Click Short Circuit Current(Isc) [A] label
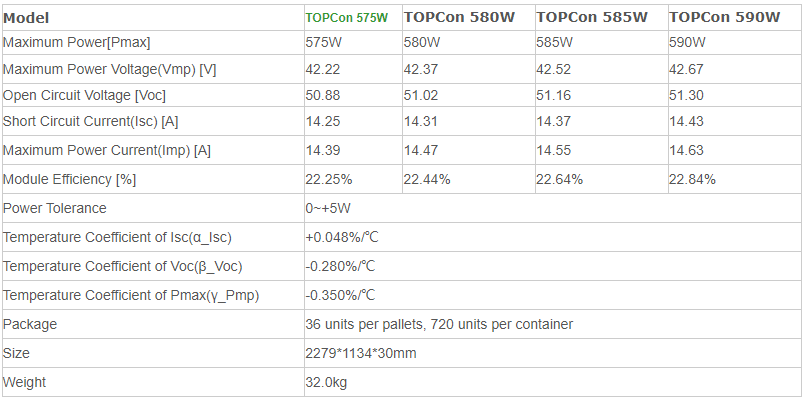Viewport: 806px width, 399px height. [90, 122]
